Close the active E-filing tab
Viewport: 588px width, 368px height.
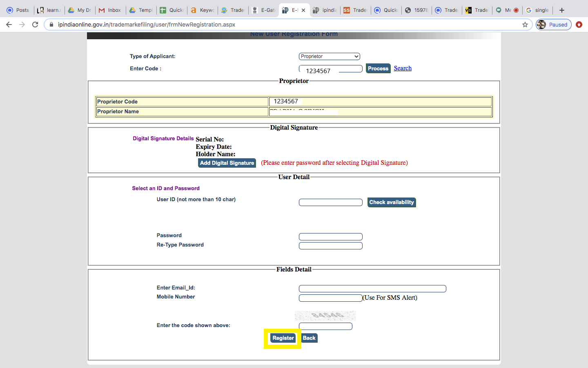click(303, 10)
